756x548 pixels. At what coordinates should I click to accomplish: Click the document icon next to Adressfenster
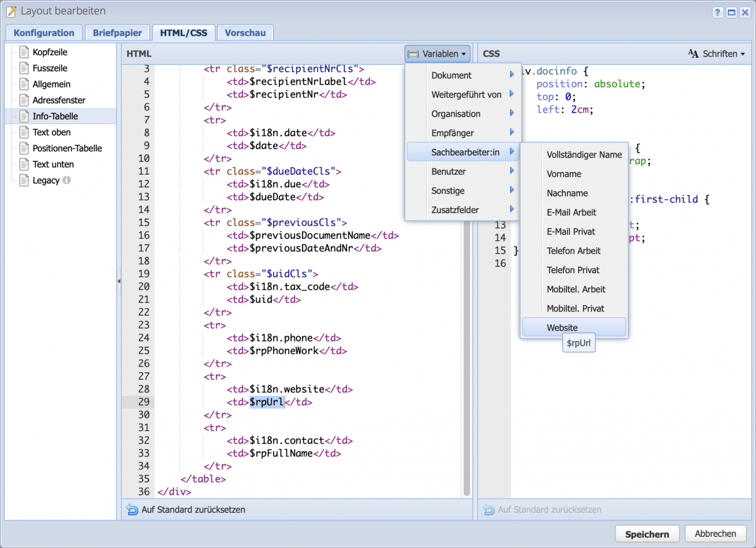[x=24, y=100]
